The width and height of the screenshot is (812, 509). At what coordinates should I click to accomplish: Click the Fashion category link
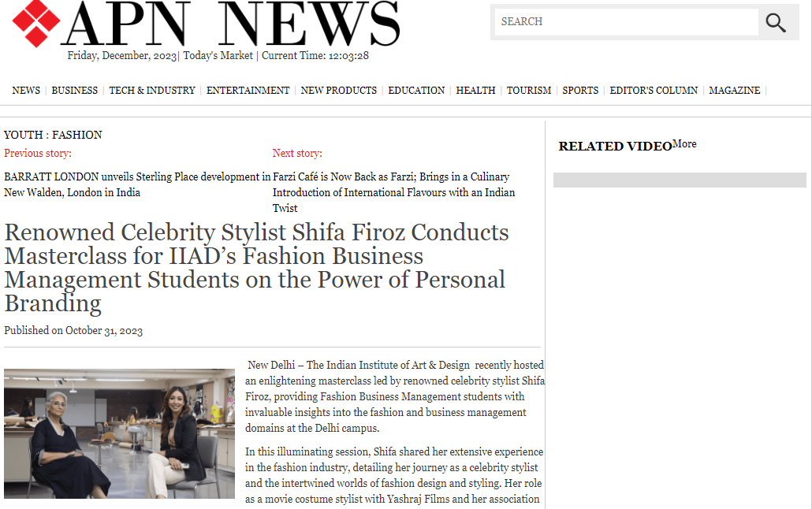coord(77,136)
